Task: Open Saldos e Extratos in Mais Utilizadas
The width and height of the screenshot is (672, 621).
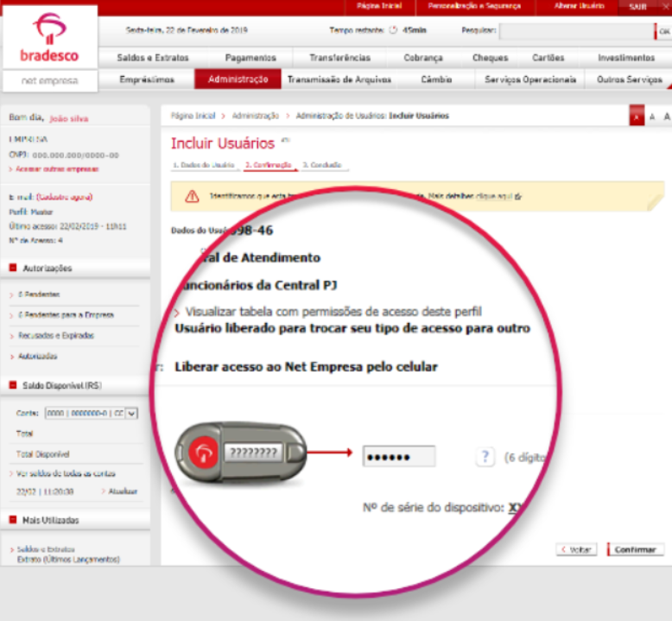Action: (46, 549)
